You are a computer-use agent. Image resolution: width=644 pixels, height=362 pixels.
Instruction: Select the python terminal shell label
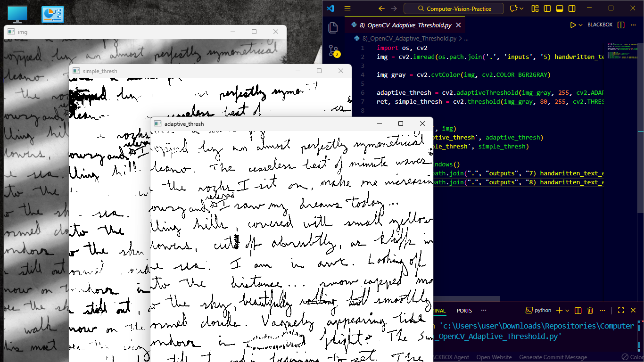(538, 310)
